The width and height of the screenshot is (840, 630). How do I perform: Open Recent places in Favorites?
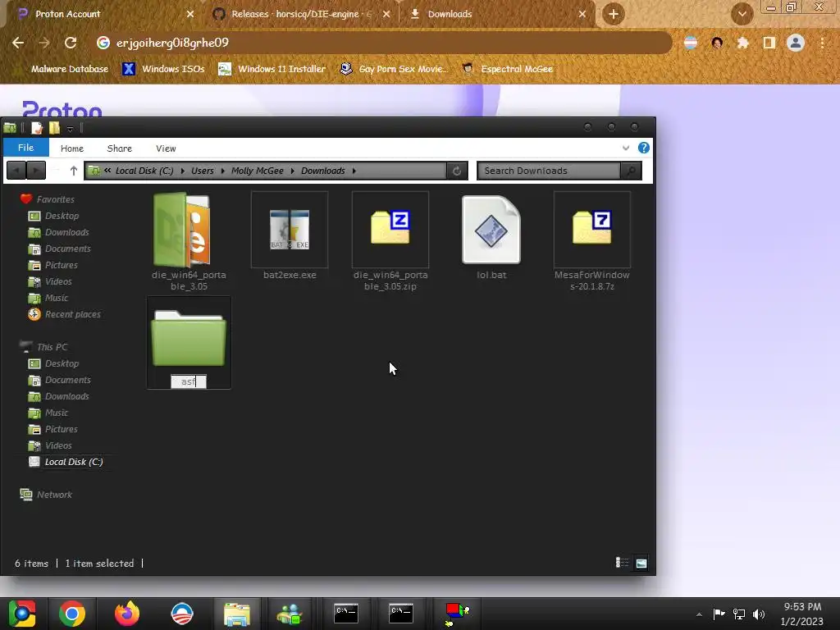coord(72,314)
